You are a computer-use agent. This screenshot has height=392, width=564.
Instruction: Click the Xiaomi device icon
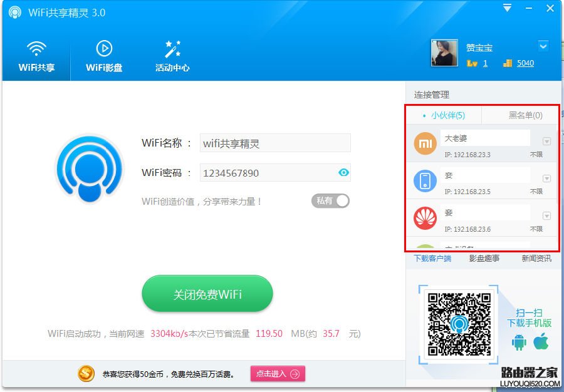(425, 144)
